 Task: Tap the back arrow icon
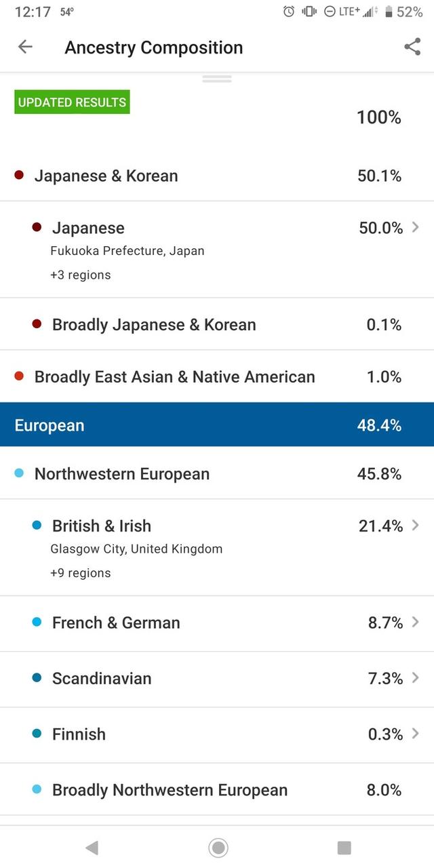[25, 47]
